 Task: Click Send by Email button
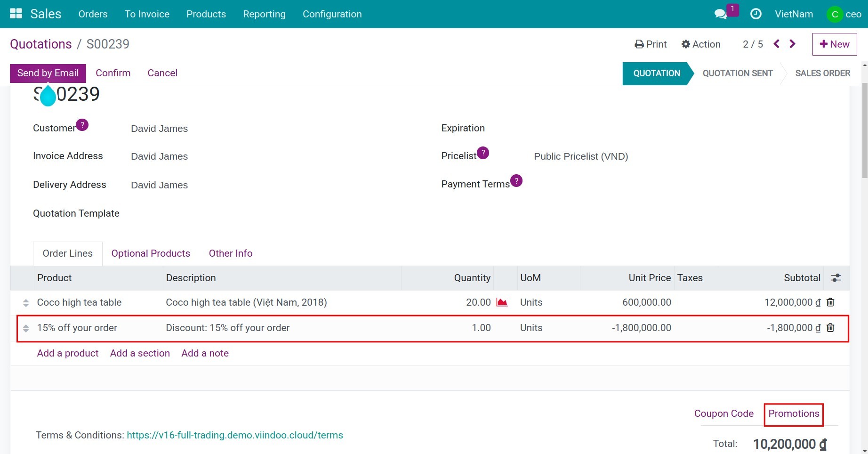[x=48, y=73]
